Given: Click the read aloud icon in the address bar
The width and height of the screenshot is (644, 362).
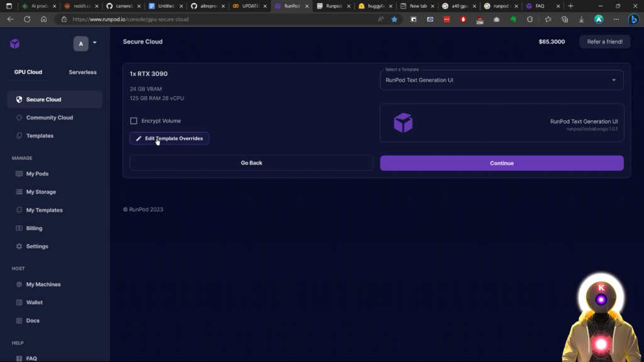Looking at the screenshot, I should click(380, 19).
